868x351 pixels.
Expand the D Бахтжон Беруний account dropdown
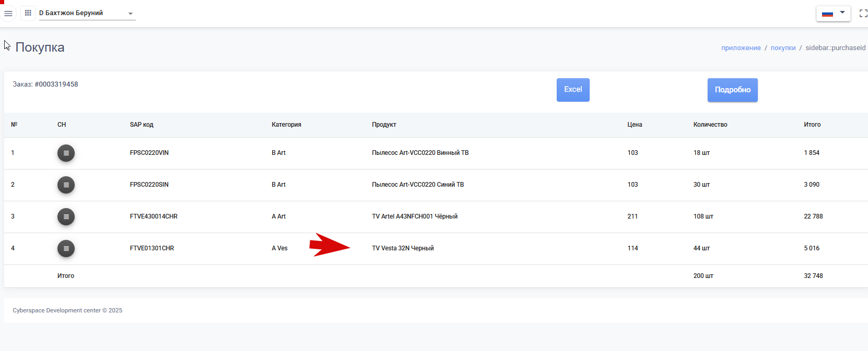coord(87,14)
